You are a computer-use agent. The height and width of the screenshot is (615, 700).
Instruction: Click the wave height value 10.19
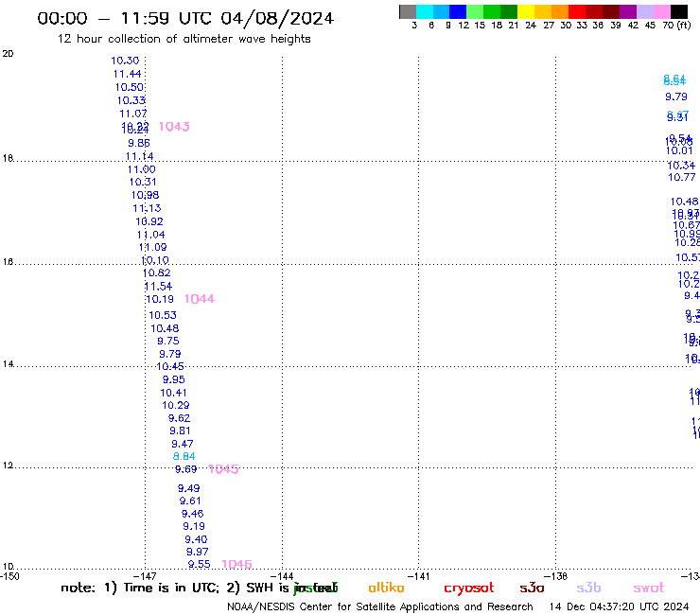pyautogui.click(x=160, y=299)
